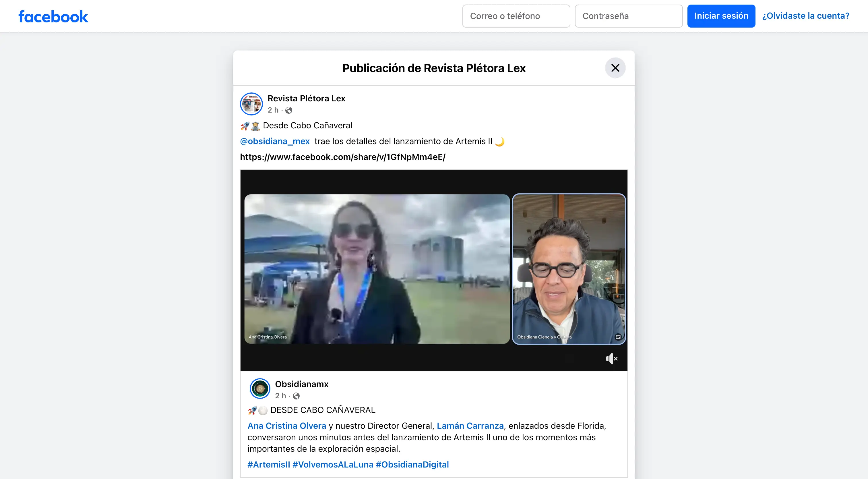Open the #VolvemosALaLuna hashtag
The height and width of the screenshot is (479, 868).
point(333,465)
